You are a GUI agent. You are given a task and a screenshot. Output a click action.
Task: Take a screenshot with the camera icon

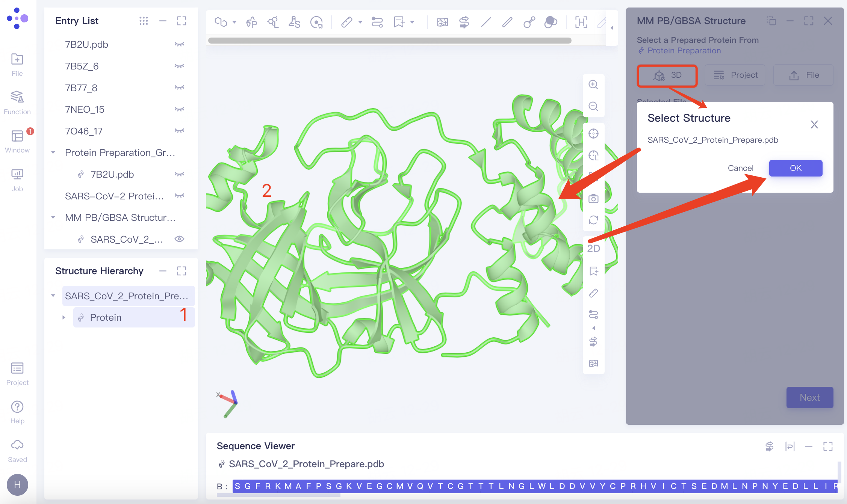pos(594,198)
